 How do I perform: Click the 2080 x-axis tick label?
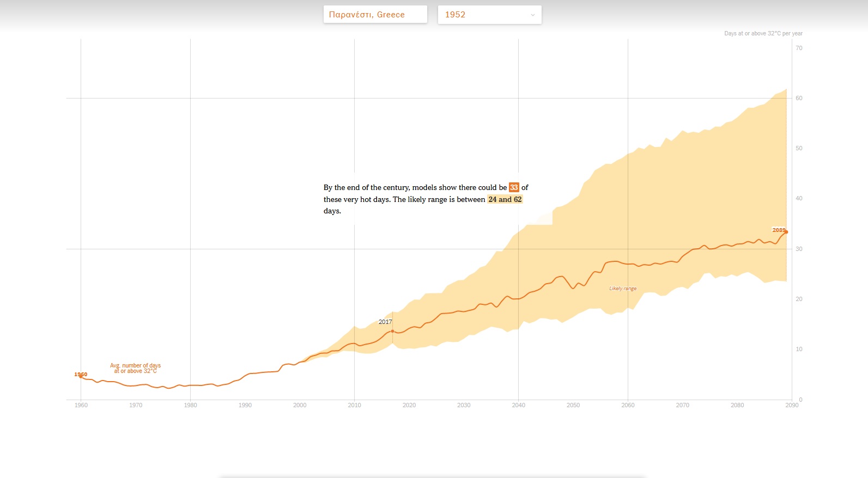click(x=737, y=405)
